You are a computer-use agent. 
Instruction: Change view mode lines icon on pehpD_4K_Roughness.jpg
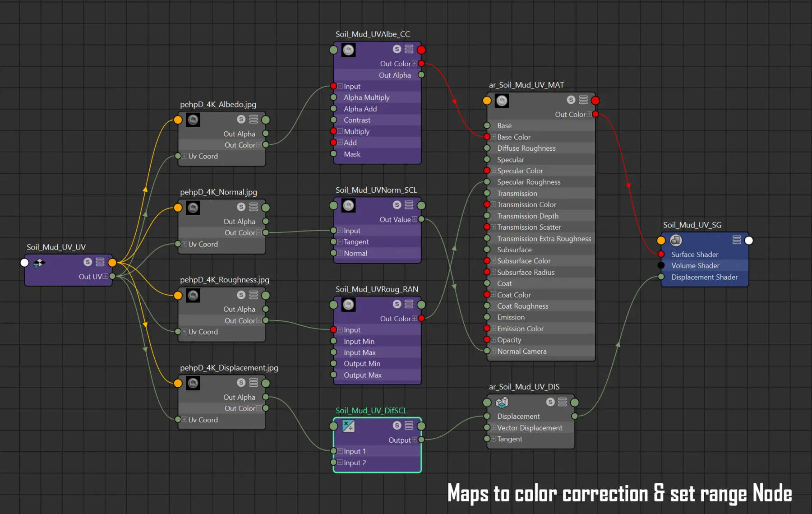pos(254,295)
